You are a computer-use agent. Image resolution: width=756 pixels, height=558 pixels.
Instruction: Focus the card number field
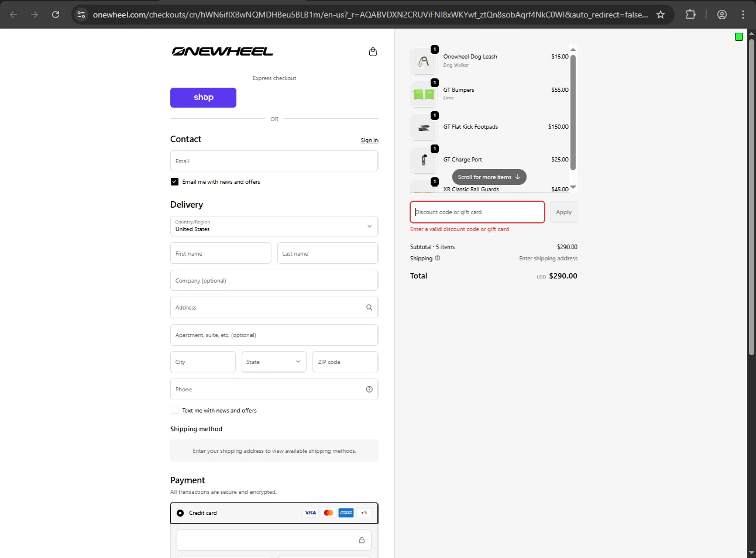pos(274,540)
